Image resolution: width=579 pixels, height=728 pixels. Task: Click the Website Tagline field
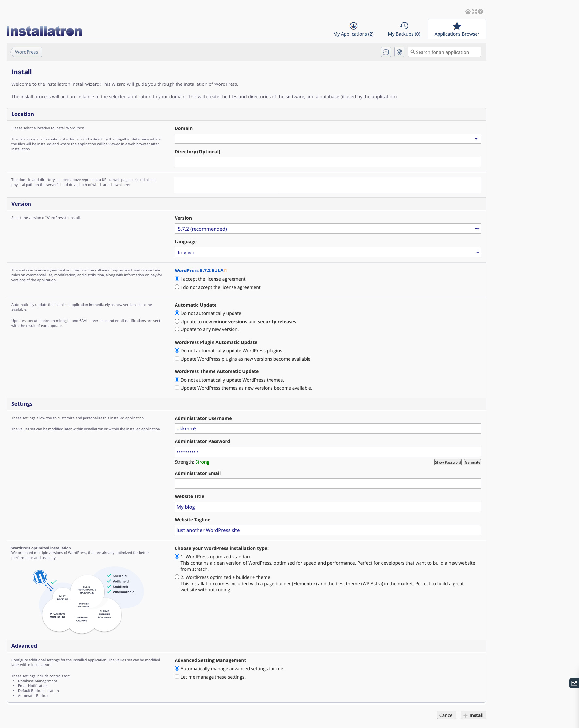pos(327,530)
